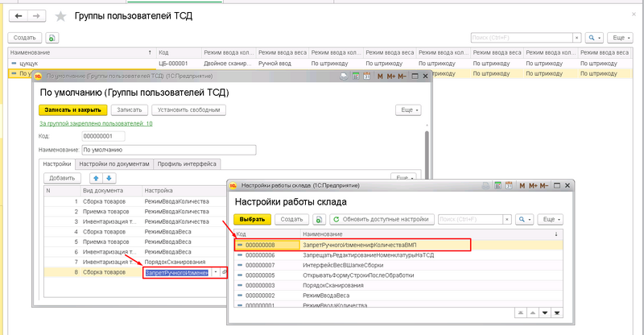Open the calculator icon in the По умолчанию title bar

(356, 76)
